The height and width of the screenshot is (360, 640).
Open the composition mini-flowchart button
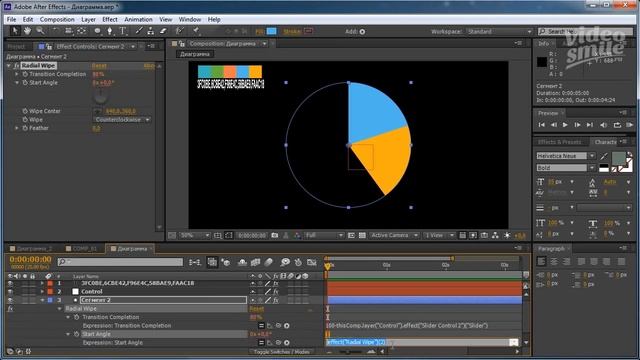(195, 262)
